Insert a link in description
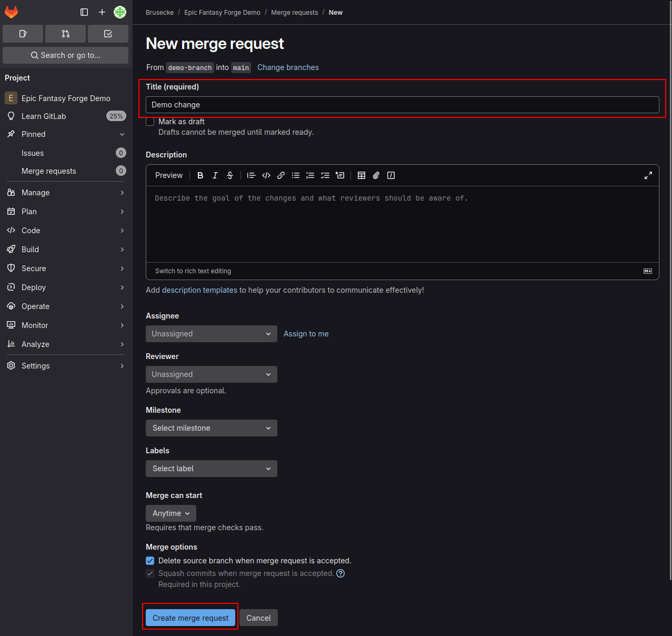This screenshot has height=636, width=672. [281, 175]
